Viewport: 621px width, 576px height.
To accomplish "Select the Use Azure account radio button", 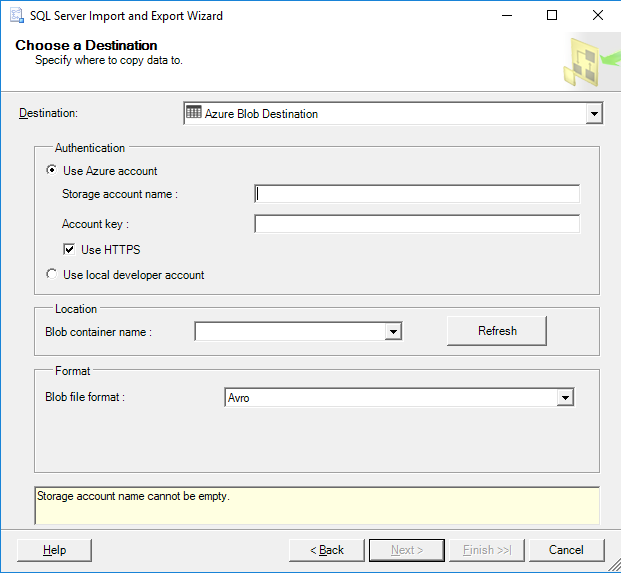I will click(x=52, y=170).
